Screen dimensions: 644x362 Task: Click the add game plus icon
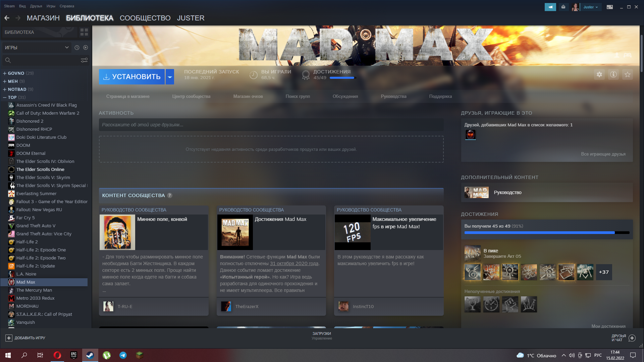tap(9, 338)
